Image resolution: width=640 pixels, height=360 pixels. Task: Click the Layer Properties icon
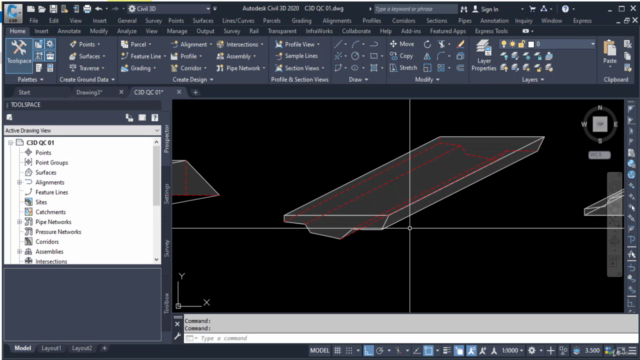(x=484, y=56)
